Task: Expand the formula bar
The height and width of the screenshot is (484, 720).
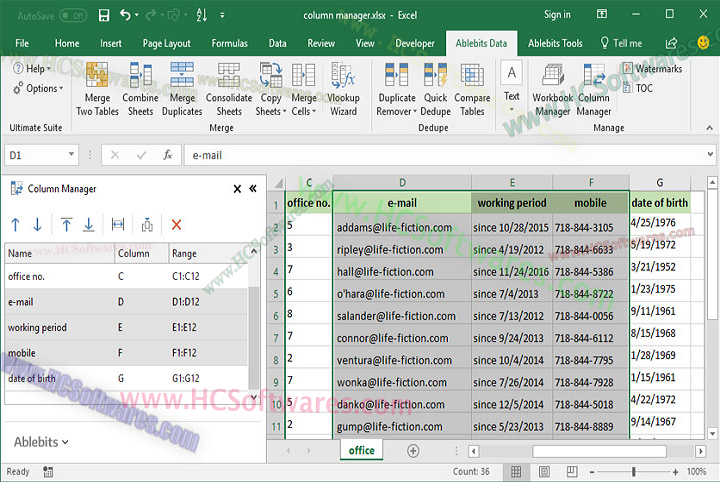Action: click(x=710, y=155)
